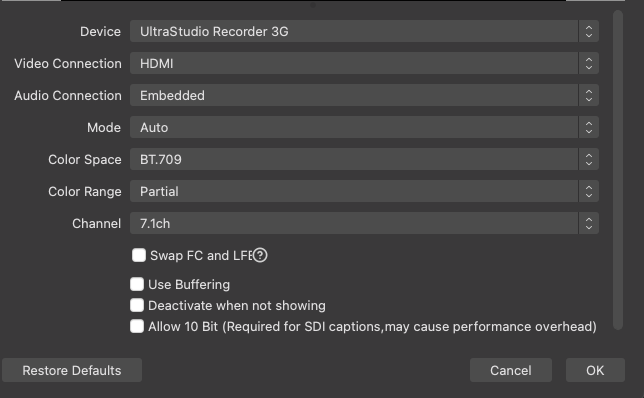
Task: Enable the Swap FC and LFE checkbox
Action: click(x=139, y=255)
